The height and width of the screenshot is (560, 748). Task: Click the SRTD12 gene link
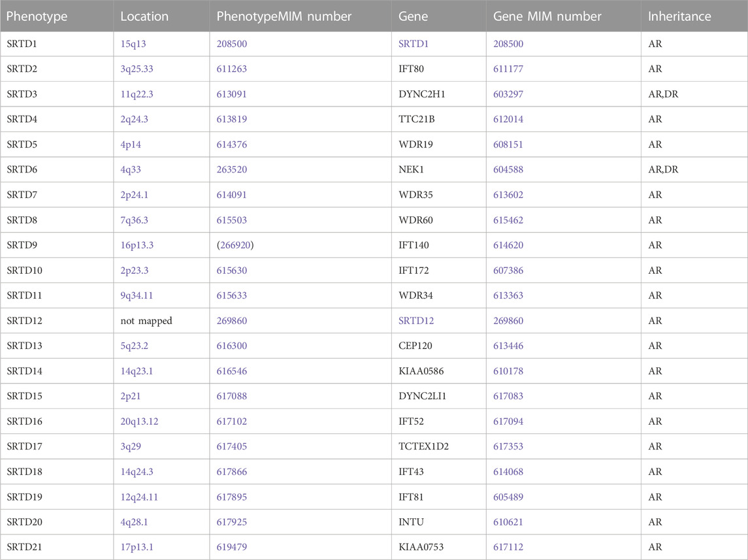[x=416, y=321]
